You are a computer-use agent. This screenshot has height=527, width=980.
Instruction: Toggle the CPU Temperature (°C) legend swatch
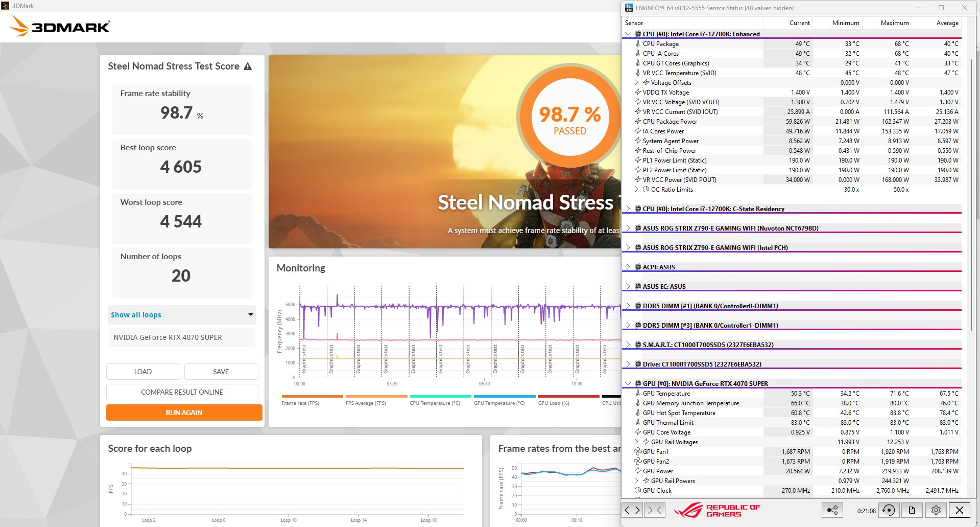[440, 396]
